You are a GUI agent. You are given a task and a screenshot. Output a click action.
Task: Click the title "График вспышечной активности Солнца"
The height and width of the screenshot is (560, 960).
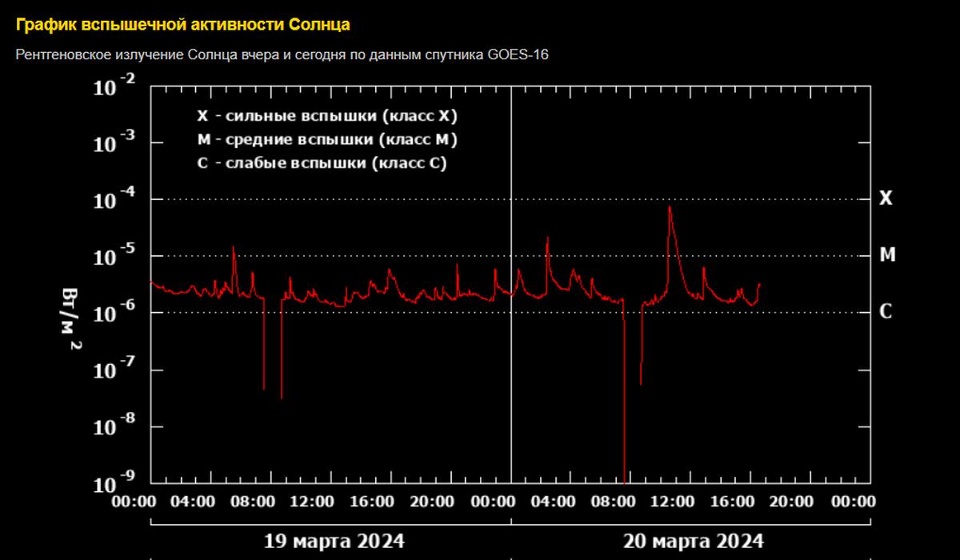click(x=182, y=25)
